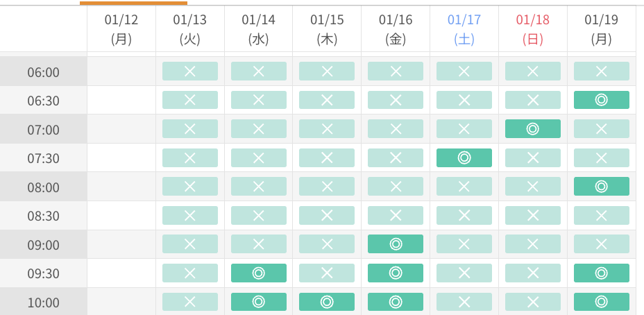Click the unavailable 07:00 slot on 01/17
The image size is (644, 315).
(464, 129)
